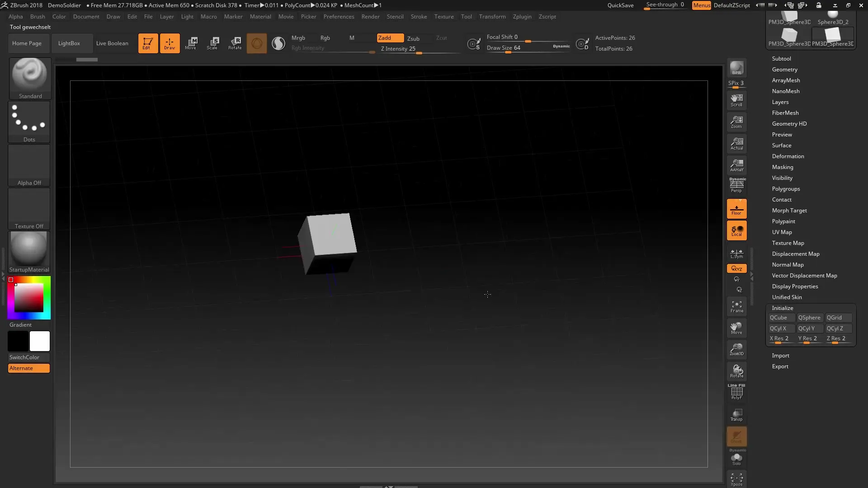Toggle Persp perspective mode
This screenshot has height=488, width=868.
[x=736, y=185]
